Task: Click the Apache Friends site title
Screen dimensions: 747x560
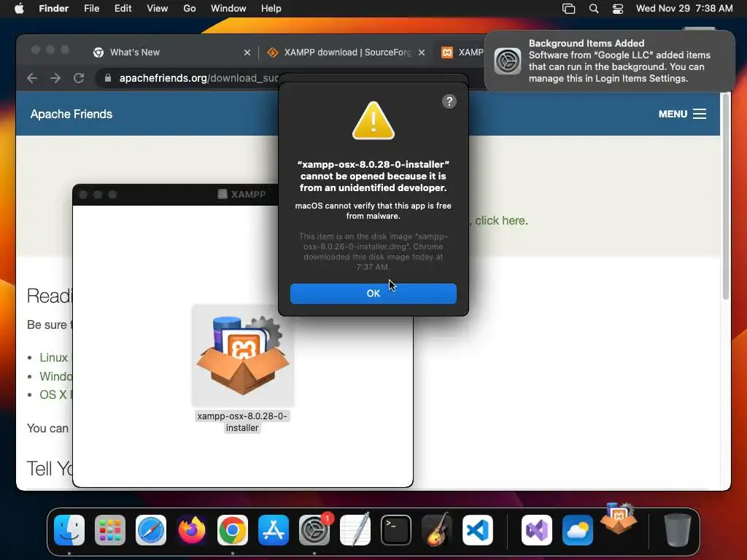Action: pyautogui.click(x=71, y=114)
